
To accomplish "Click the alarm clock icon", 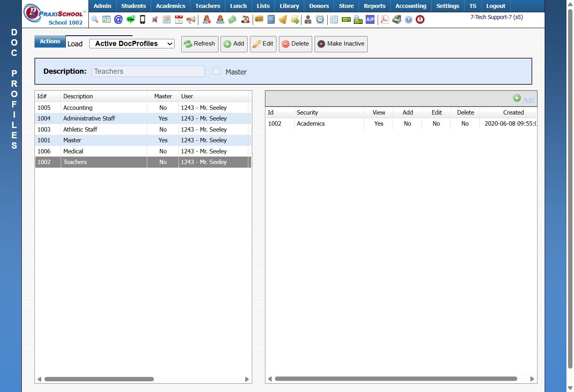I will [x=320, y=19].
